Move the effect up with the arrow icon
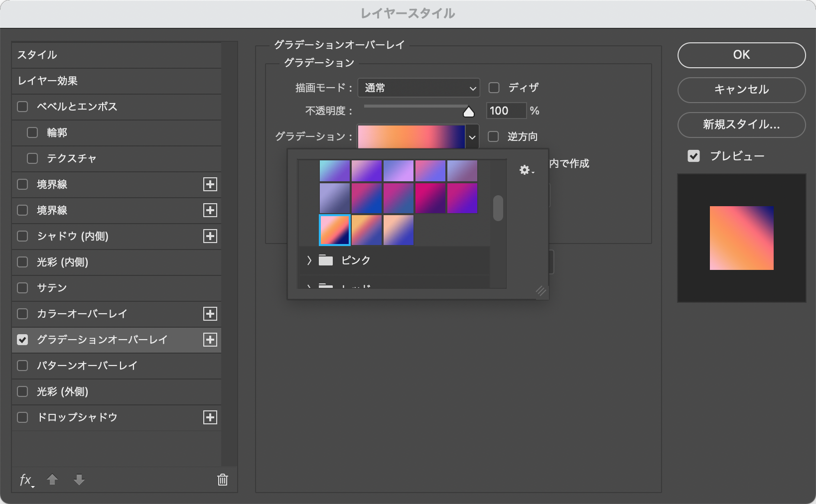This screenshot has height=504, width=816. (x=52, y=480)
